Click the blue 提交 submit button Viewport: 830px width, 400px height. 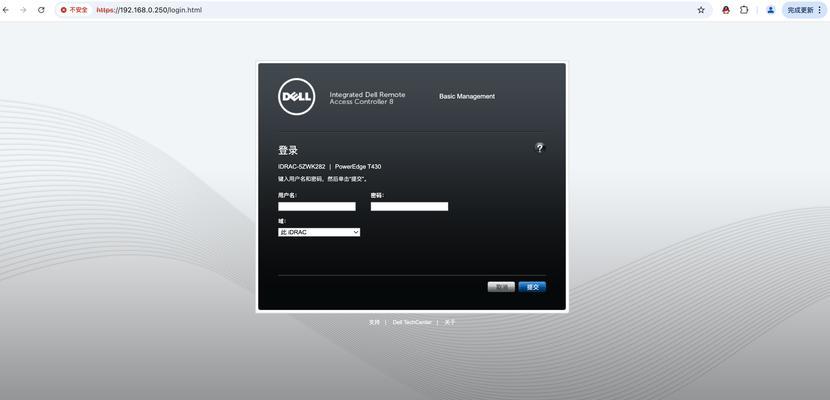coord(532,287)
